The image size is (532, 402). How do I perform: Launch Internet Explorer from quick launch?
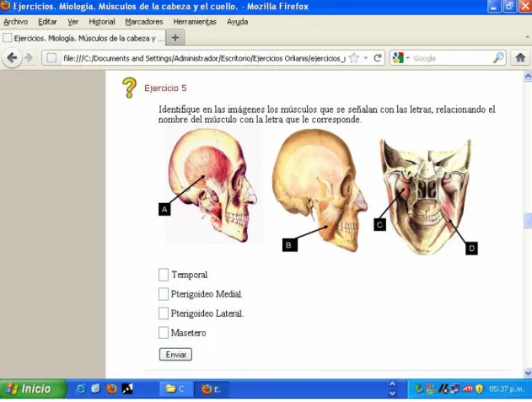(x=81, y=389)
